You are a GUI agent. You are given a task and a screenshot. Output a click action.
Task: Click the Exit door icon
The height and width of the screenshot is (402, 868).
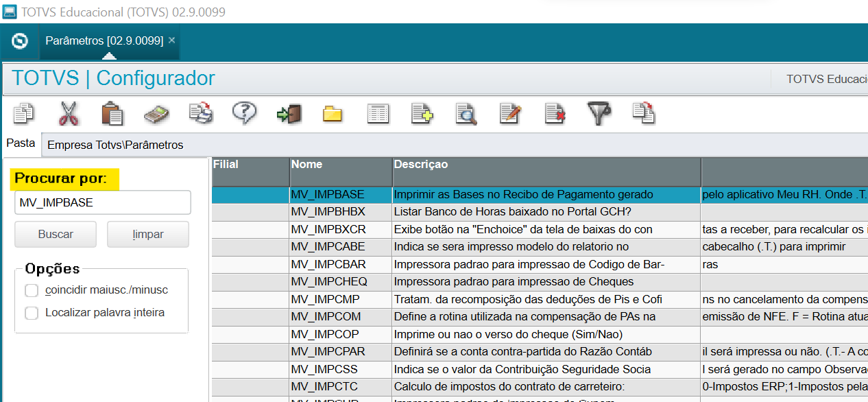click(x=289, y=113)
